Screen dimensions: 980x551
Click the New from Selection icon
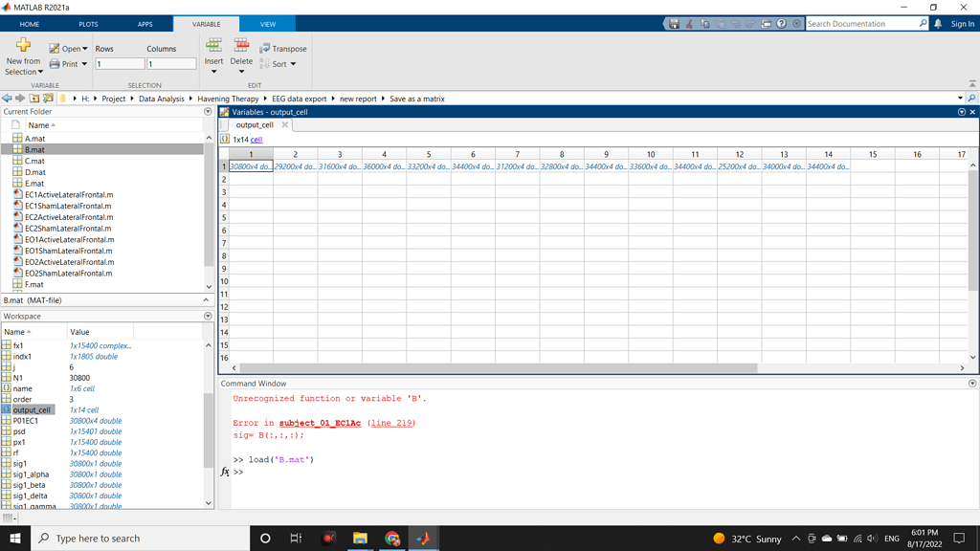click(x=23, y=46)
